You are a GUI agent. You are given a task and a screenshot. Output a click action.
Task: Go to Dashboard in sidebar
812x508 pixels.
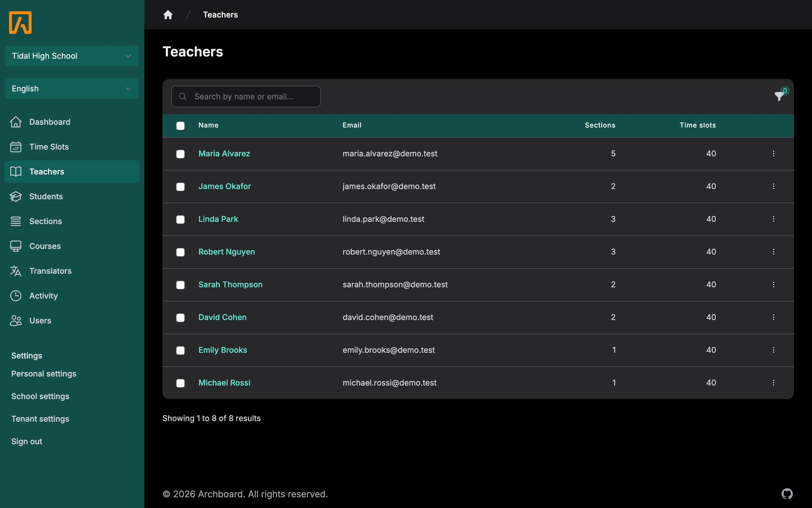pyautogui.click(x=72, y=122)
